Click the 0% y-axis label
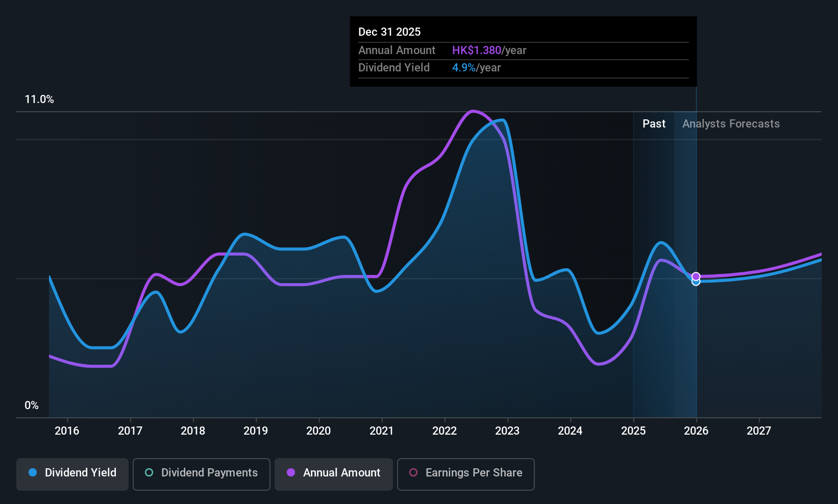Image resolution: width=838 pixels, height=504 pixels. click(x=32, y=406)
